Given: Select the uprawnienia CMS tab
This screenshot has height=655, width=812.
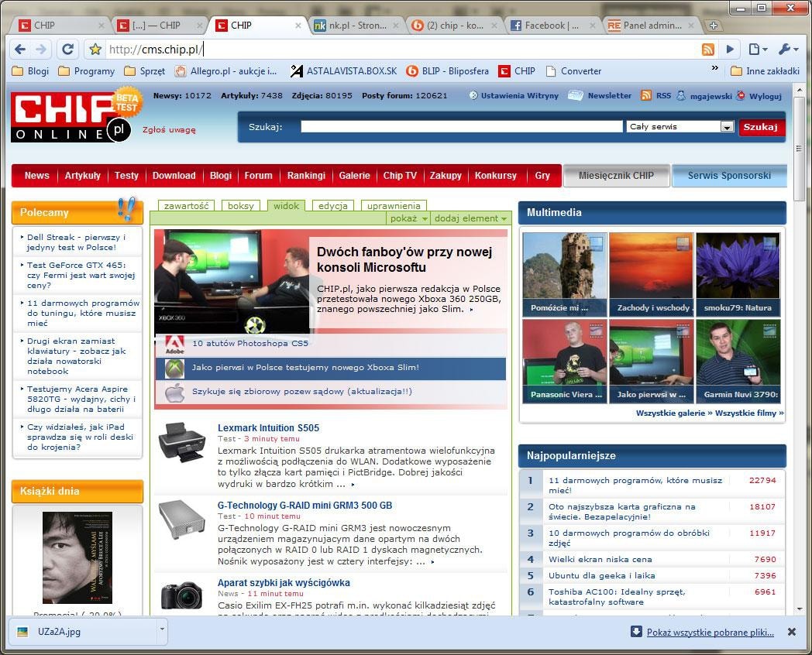Looking at the screenshot, I should click(394, 206).
